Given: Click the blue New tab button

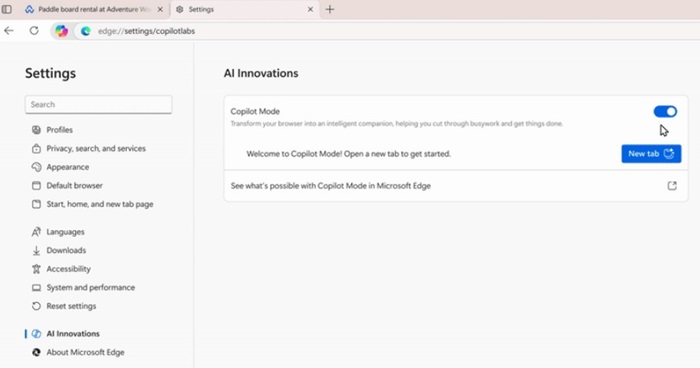Looking at the screenshot, I should pyautogui.click(x=651, y=154).
